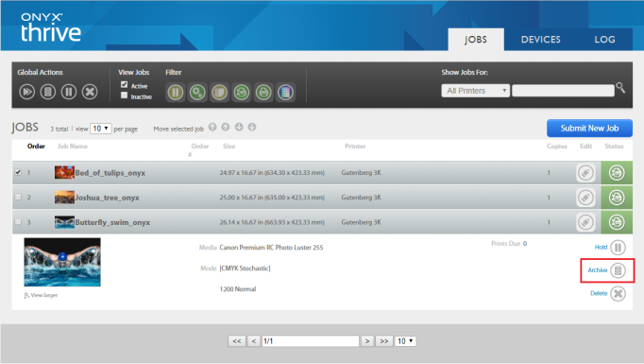Toggle the multicolor filter icon
The image size is (644, 364).
coord(285,92)
